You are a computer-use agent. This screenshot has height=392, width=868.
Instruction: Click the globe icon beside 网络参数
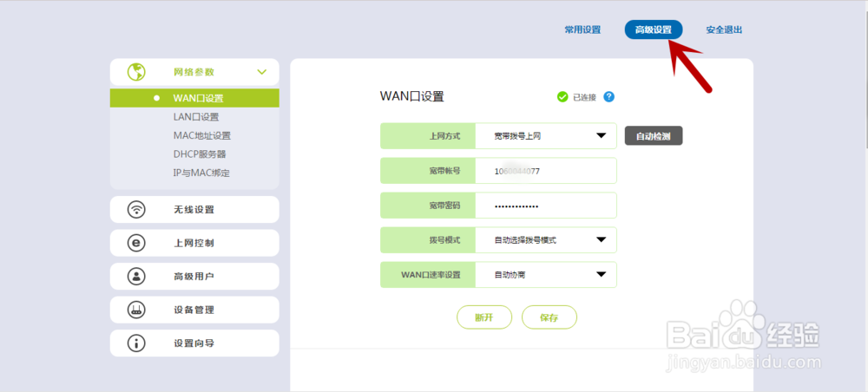point(136,72)
